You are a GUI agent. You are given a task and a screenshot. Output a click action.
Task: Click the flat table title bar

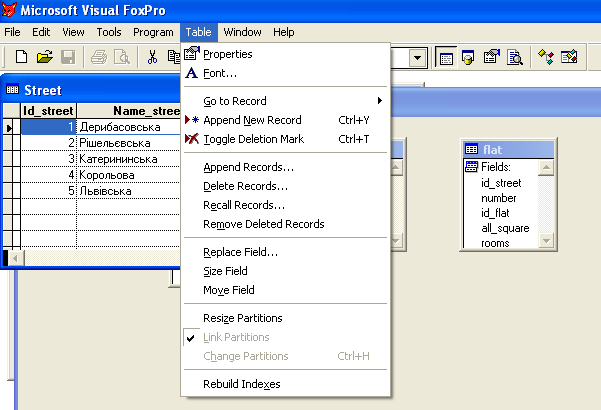point(509,149)
